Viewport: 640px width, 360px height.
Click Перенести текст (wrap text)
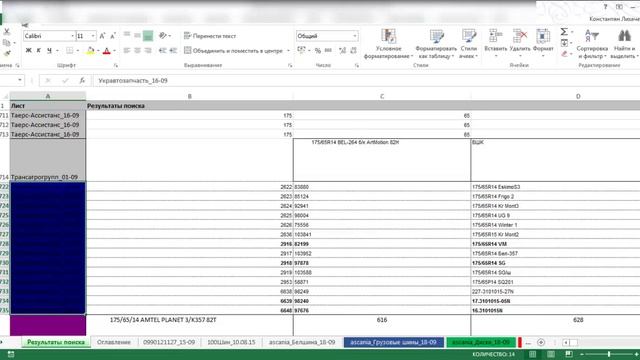210,36
